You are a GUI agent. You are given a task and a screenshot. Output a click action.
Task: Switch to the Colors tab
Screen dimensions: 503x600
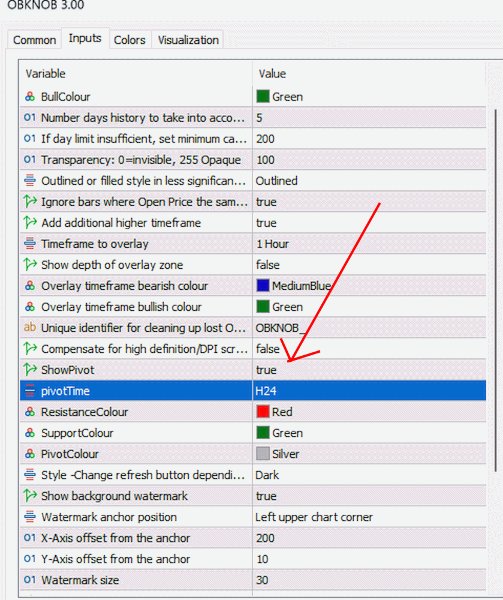coord(130,40)
